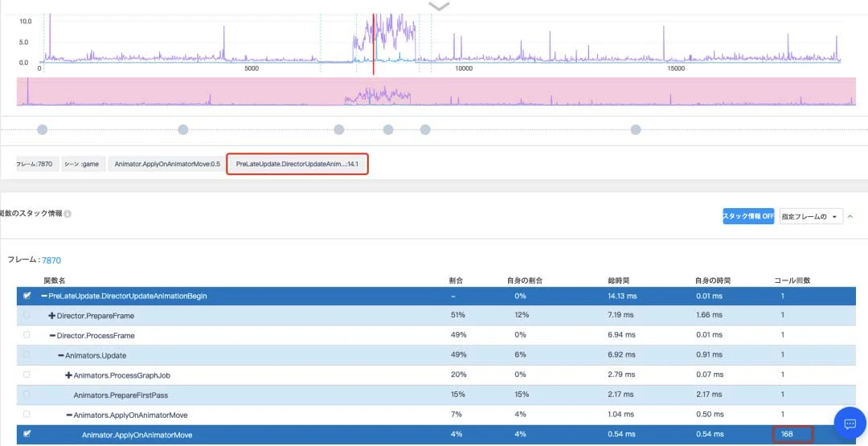Sort by 総時間 column header
The image size is (868, 446).
click(618, 280)
